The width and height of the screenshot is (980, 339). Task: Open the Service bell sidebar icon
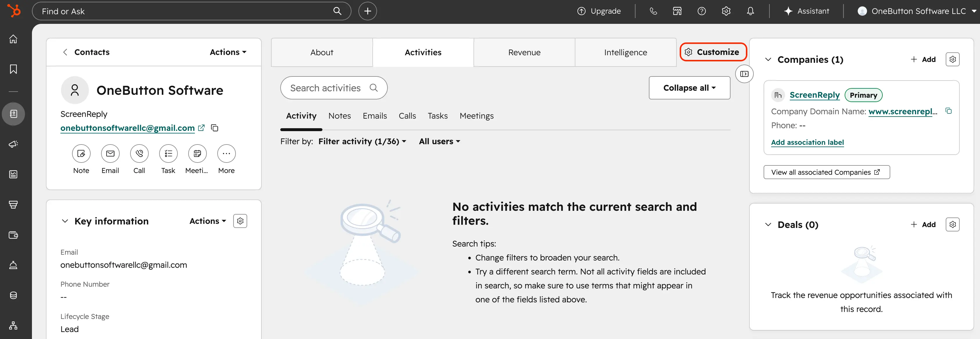click(13, 265)
